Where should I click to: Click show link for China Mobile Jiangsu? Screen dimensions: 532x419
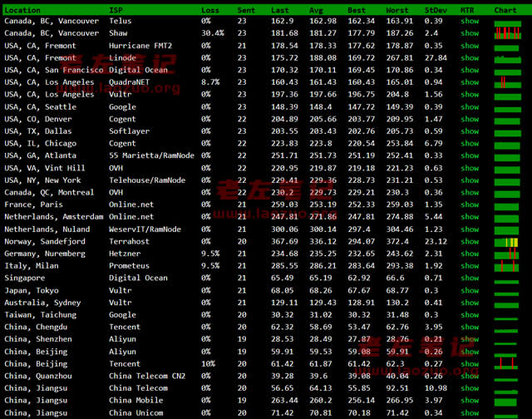tap(470, 401)
